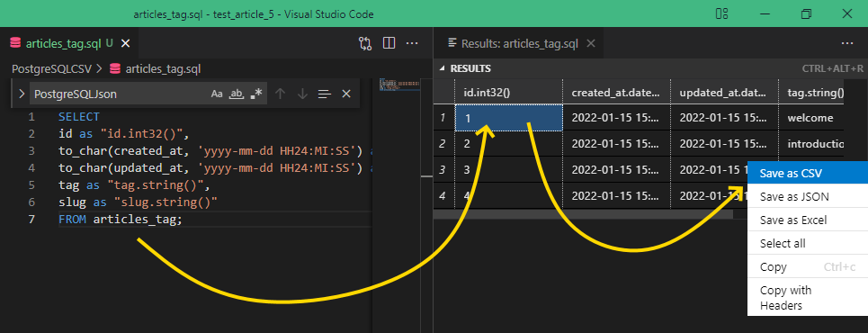Choose Copy with Headers
The width and height of the screenshot is (868, 333).
[808, 298]
